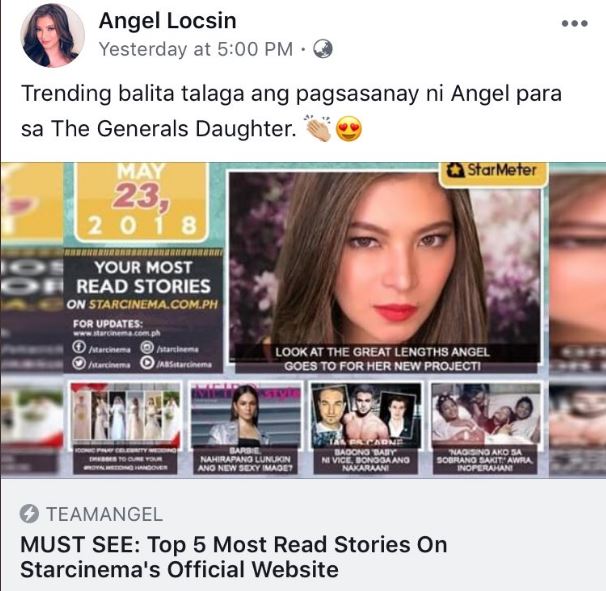Click the YouTube /ABSstarcinema icon in banner
The height and width of the screenshot is (591, 606).
147,362
